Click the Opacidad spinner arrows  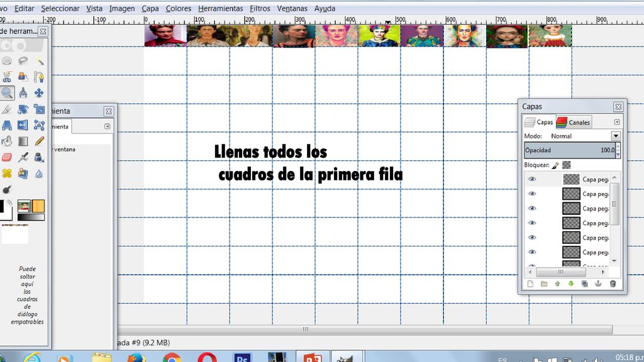[x=618, y=150]
